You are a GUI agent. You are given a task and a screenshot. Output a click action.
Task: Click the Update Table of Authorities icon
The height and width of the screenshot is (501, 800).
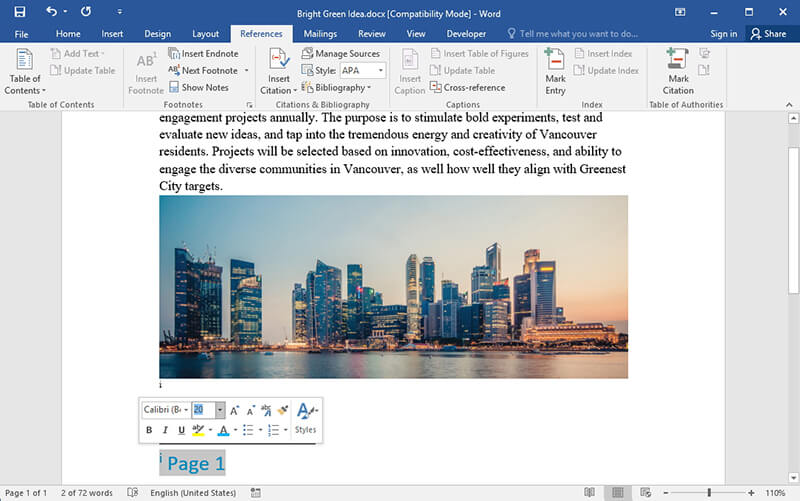pyautogui.click(x=704, y=70)
